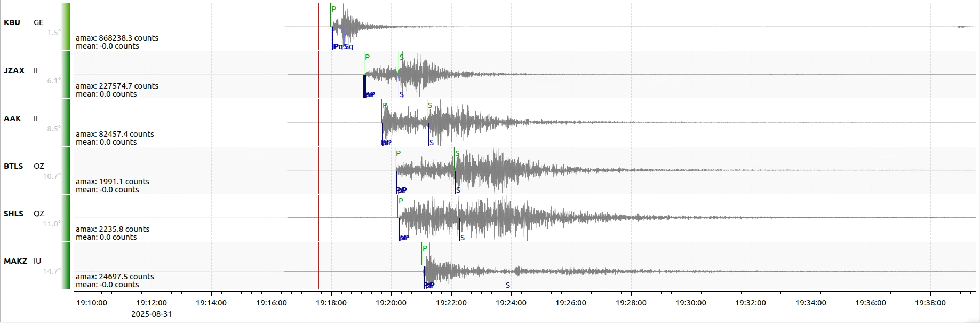The width and height of the screenshot is (980, 323).
Task: Click the green P pick on MAKZ trace
Action: (x=425, y=248)
